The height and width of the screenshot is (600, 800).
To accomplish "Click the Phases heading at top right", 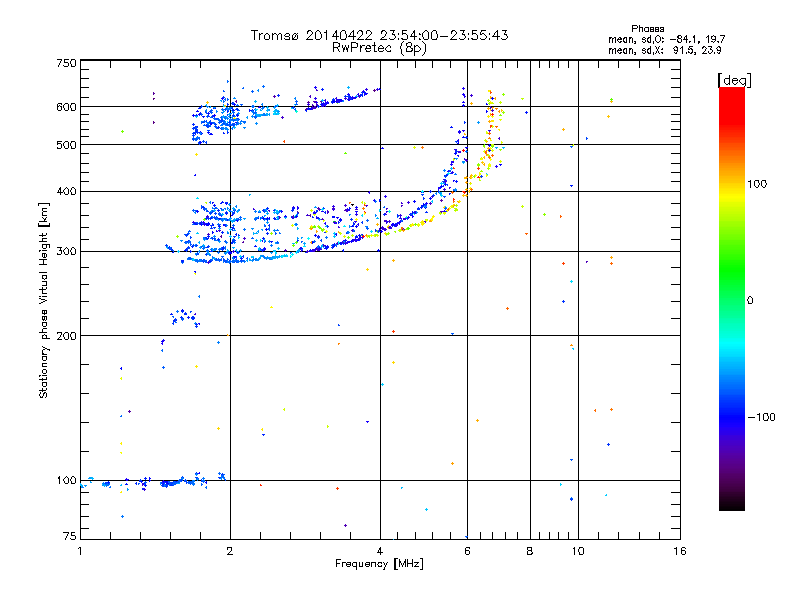I will 647,29.
